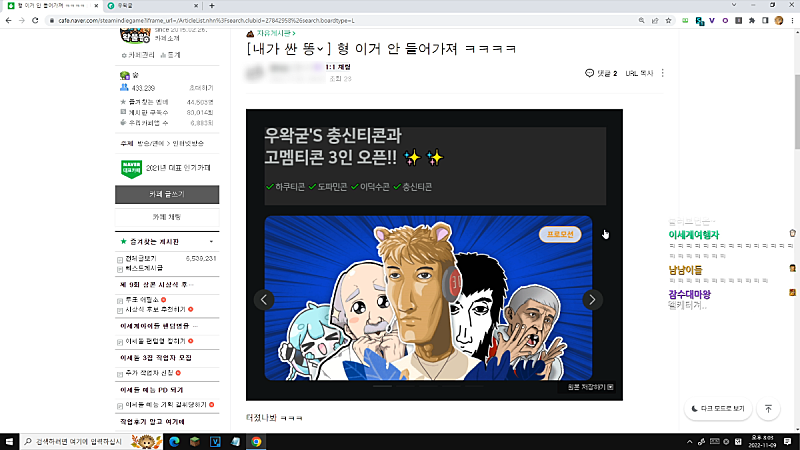Open Chrome tab search dropdown arrow

pos(734,5)
